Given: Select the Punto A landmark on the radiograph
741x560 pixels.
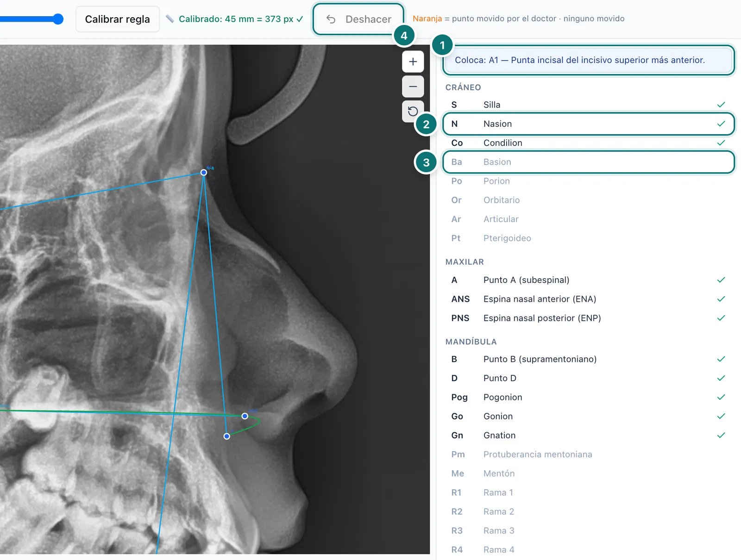Looking at the screenshot, I should (x=227, y=436).
